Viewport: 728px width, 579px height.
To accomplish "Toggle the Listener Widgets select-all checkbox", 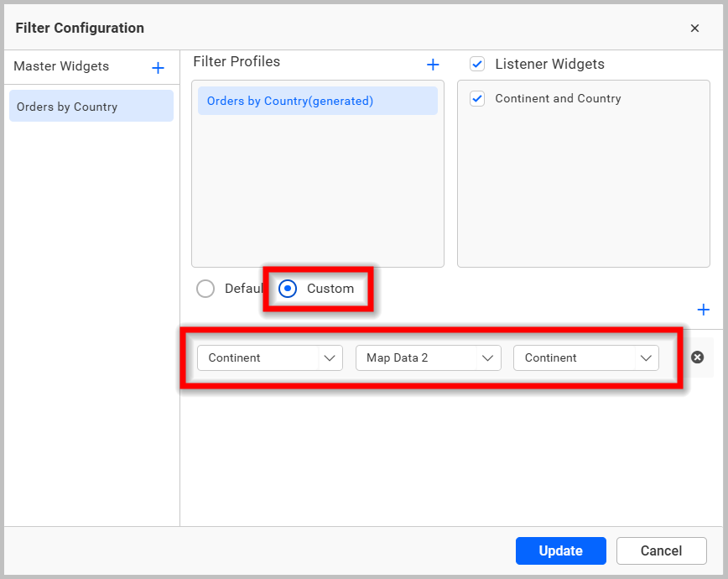I will tap(477, 65).
